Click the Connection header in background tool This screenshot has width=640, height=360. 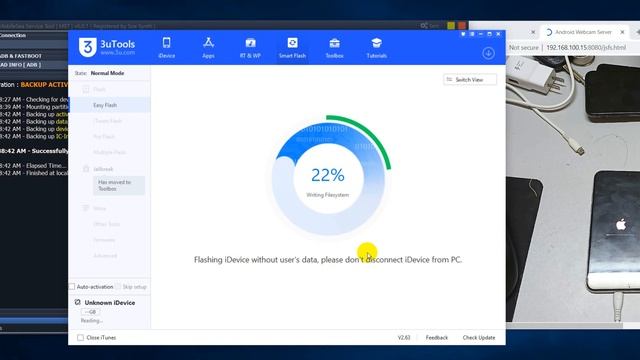[13, 36]
